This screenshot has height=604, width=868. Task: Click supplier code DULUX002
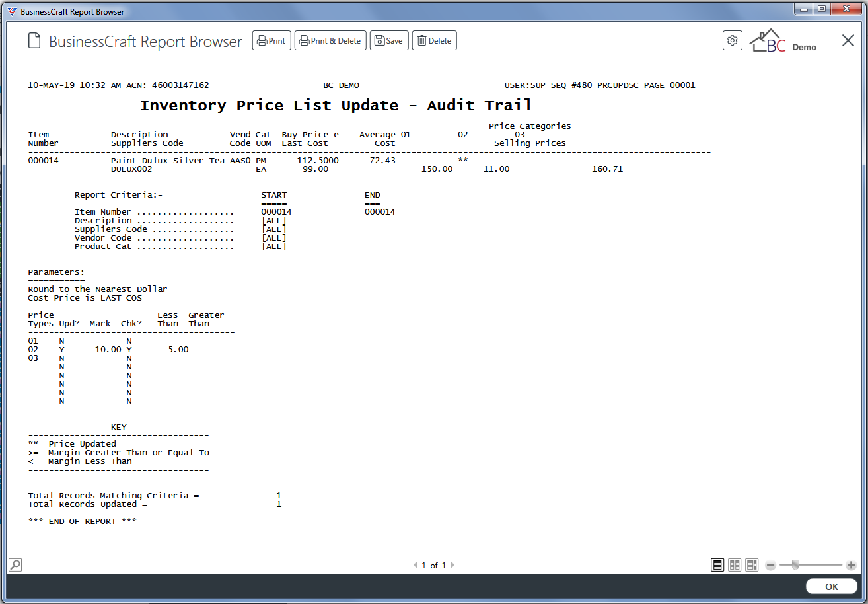click(x=131, y=169)
